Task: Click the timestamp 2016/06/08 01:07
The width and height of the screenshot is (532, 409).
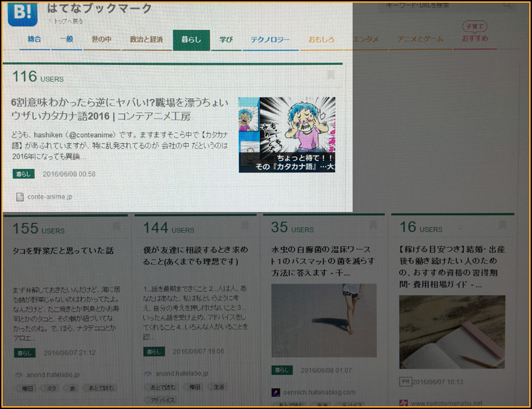Action: click(x=327, y=370)
